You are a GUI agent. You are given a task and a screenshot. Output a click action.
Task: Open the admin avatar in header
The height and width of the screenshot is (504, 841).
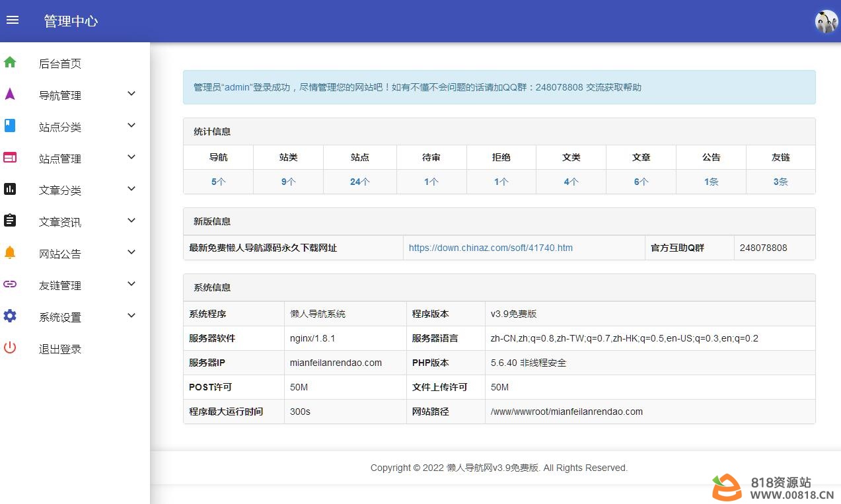826,21
